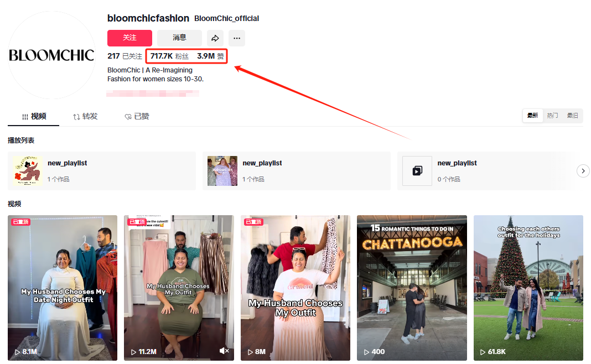Select the 最新 (Latest) sort option
The width and height of the screenshot is (591, 364).
532,116
